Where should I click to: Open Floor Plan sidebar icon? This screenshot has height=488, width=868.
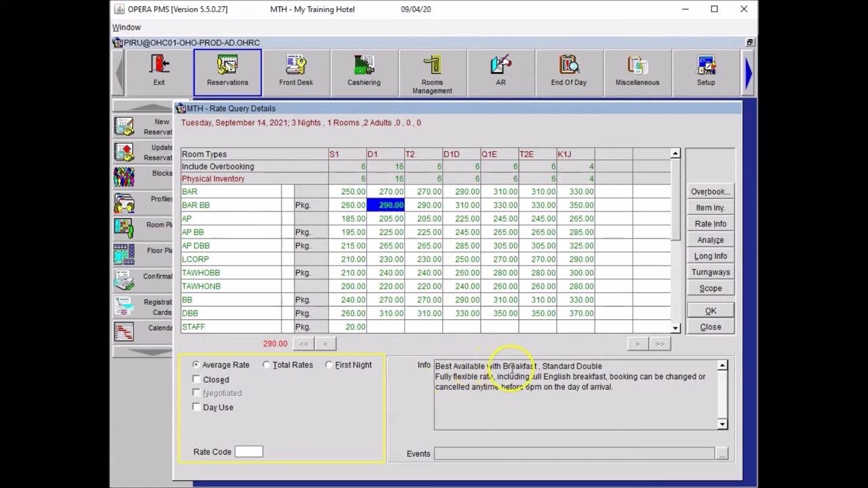124,254
